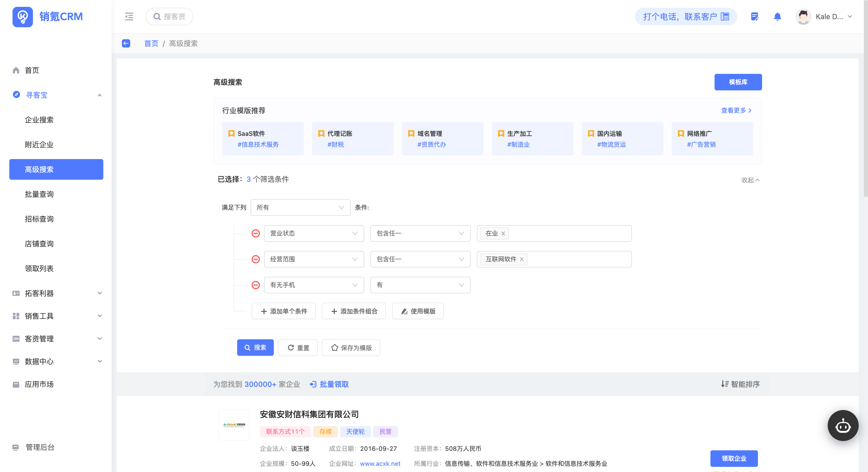Click the blue 搜索 button
Viewport: 868px width, 472px height.
pyautogui.click(x=255, y=348)
